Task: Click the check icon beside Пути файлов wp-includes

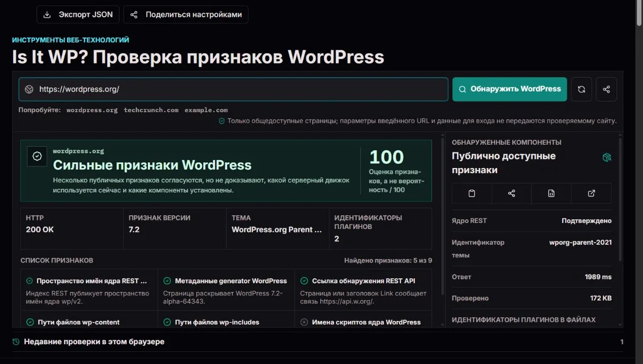Action: coord(167,322)
